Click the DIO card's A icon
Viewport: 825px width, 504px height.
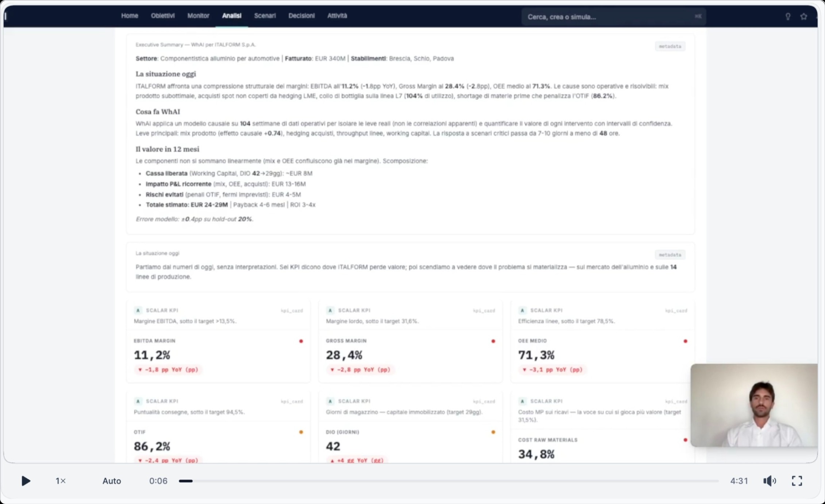pyautogui.click(x=330, y=401)
